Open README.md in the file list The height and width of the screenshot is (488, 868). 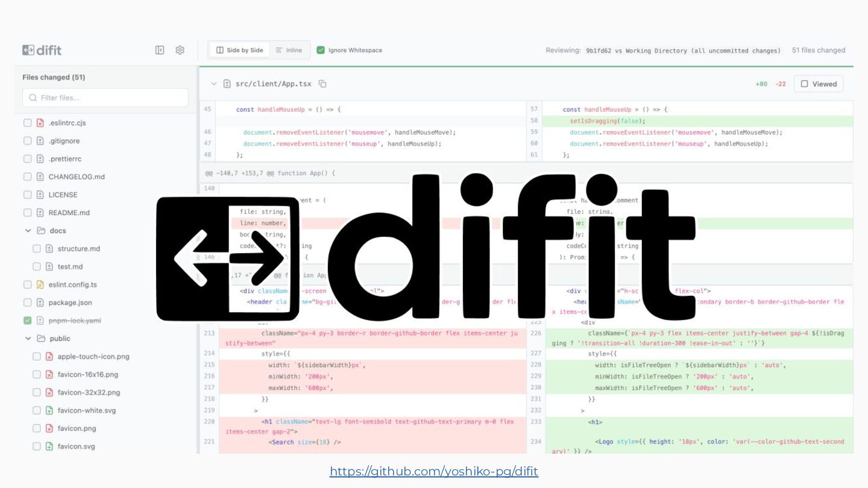(x=69, y=213)
